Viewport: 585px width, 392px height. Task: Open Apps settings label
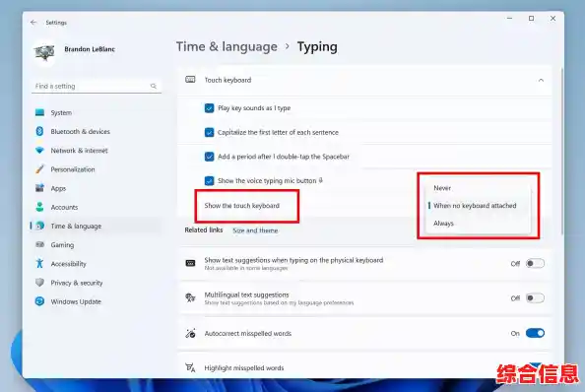[58, 189]
